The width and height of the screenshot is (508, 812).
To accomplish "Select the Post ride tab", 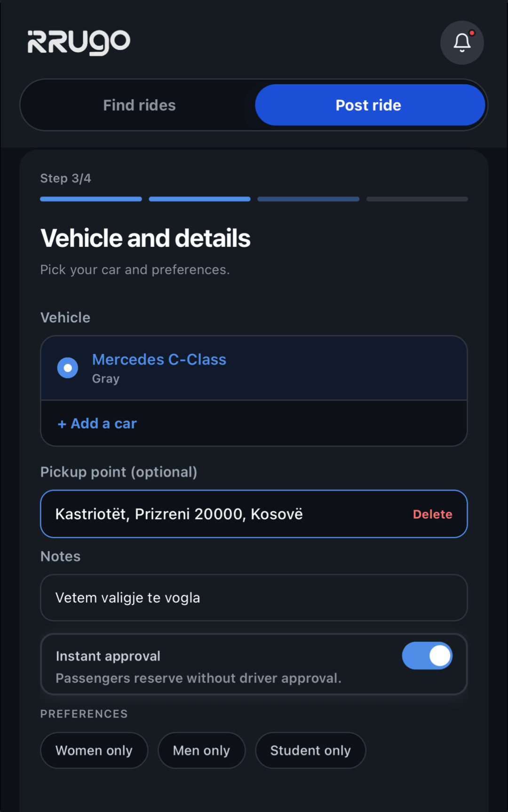I will click(x=370, y=105).
